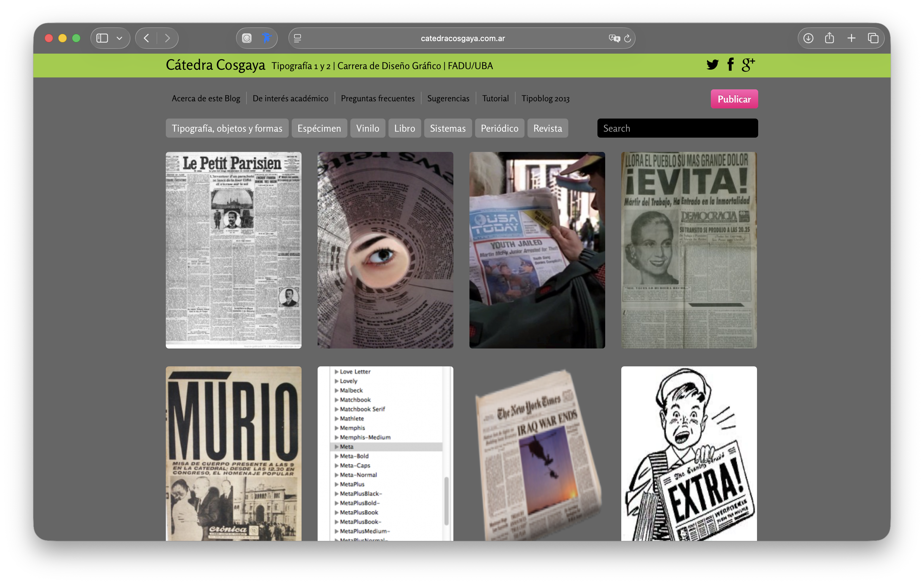Open the Share menu

pos(830,38)
